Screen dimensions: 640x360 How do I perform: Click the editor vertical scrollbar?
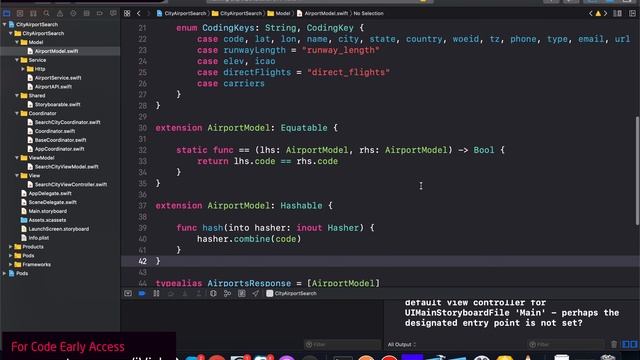tap(637, 170)
